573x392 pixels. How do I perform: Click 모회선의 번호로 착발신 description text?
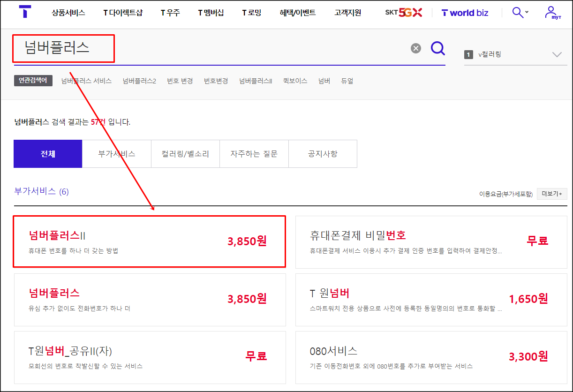click(x=86, y=366)
